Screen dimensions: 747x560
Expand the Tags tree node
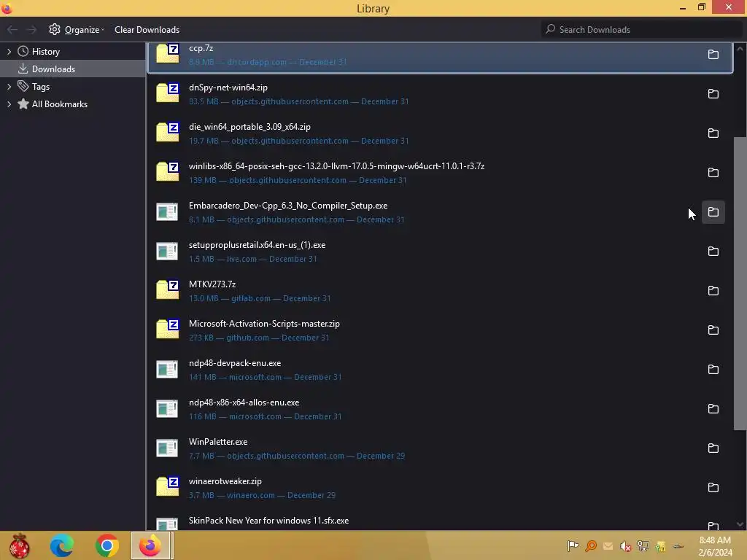9,87
